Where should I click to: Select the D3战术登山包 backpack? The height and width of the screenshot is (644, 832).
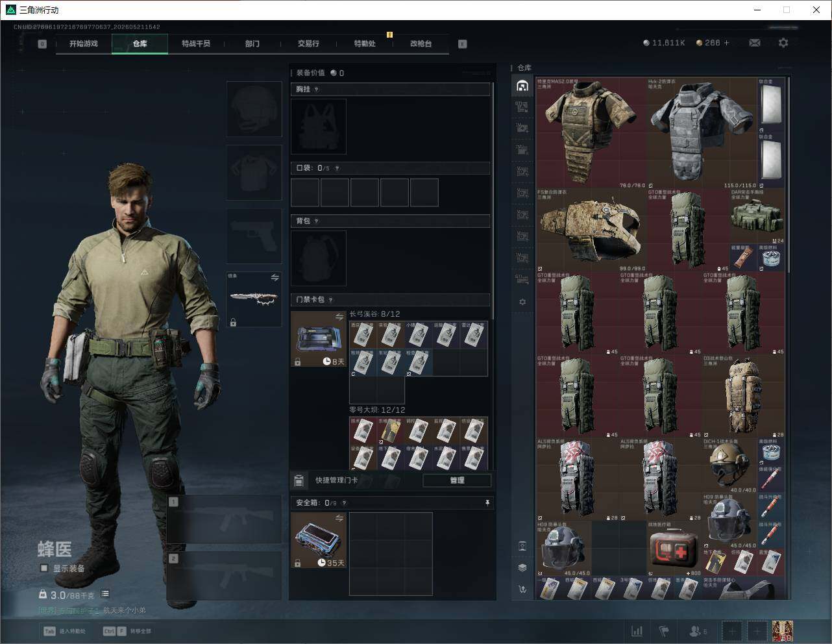744,396
